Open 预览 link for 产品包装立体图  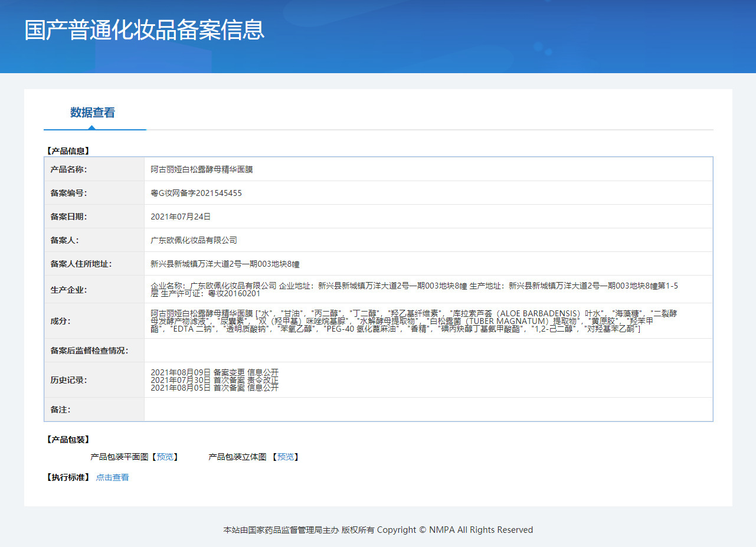[286, 457]
